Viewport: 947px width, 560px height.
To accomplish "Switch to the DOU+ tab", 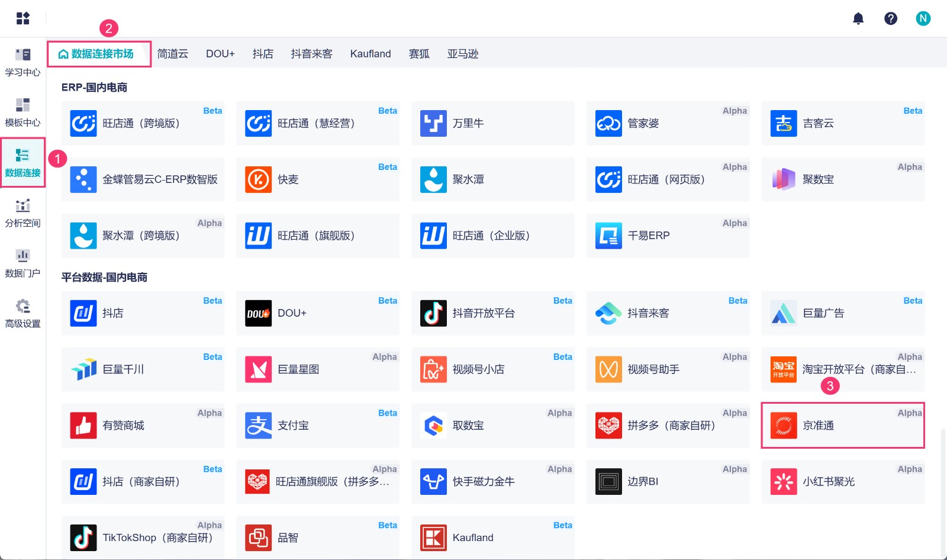I will point(220,54).
